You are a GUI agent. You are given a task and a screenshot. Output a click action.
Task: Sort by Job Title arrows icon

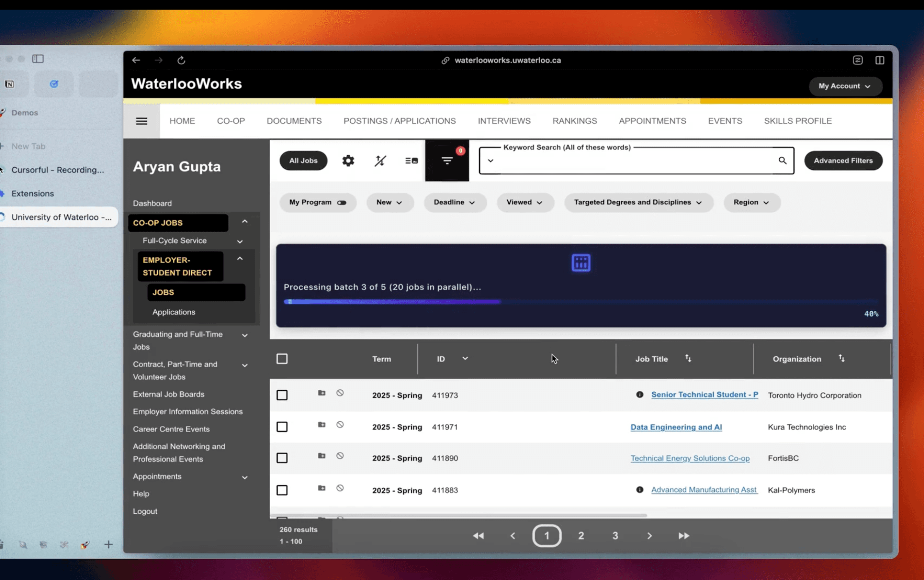688,358
